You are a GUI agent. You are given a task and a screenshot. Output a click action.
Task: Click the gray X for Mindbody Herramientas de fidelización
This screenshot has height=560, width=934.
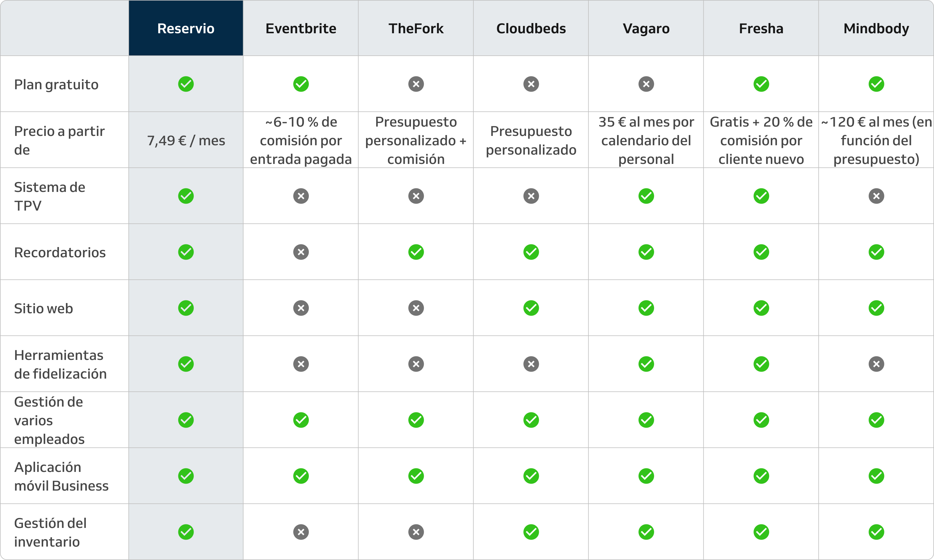876,364
